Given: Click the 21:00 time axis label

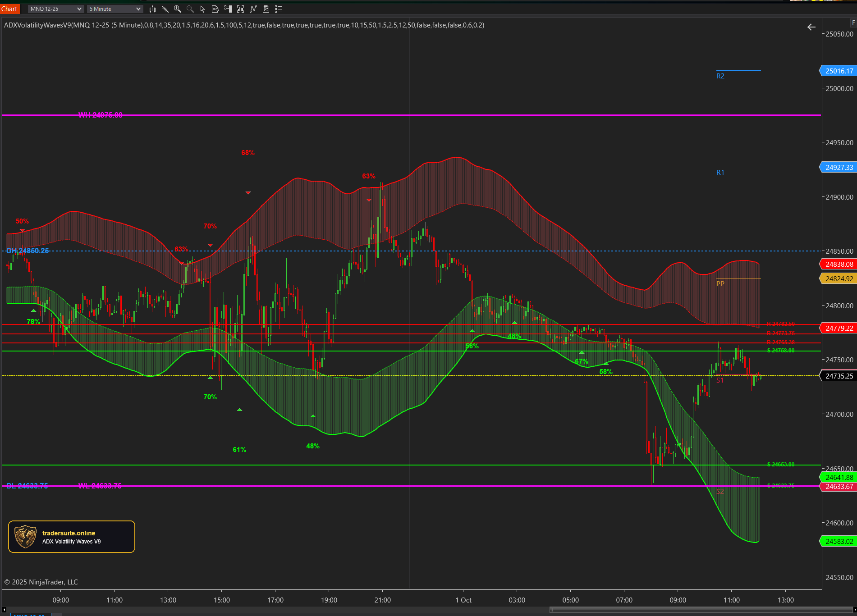Looking at the screenshot, I should click(x=383, y=600).
